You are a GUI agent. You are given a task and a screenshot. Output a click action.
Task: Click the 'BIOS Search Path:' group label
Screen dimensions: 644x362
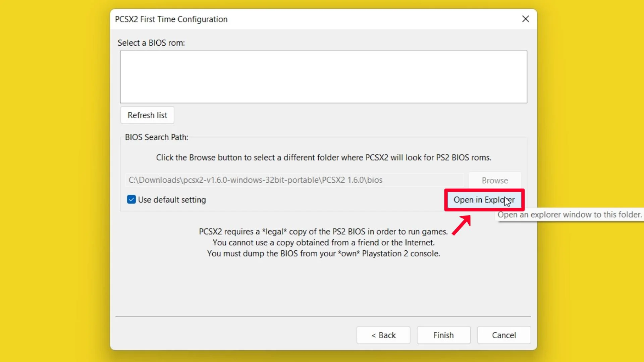tap(156, 137)
